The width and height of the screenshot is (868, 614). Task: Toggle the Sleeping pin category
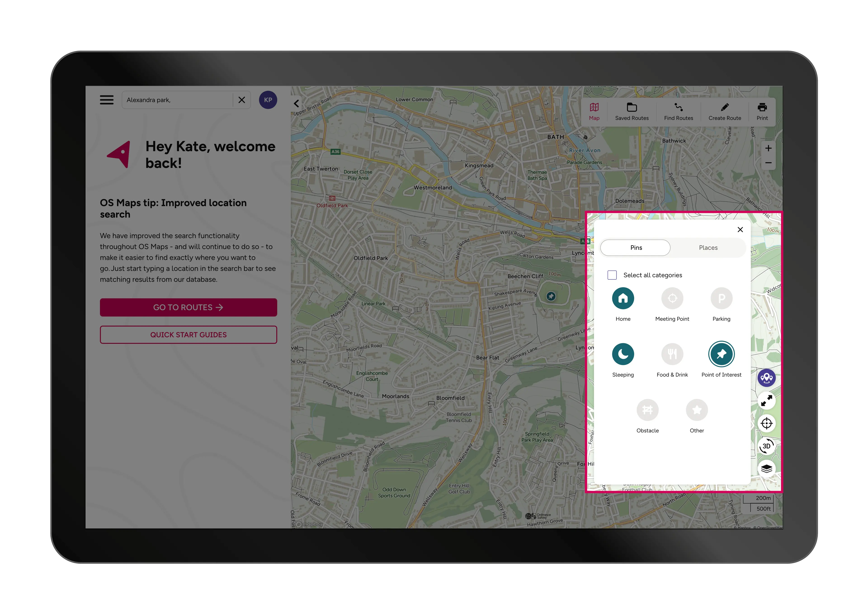623,354
